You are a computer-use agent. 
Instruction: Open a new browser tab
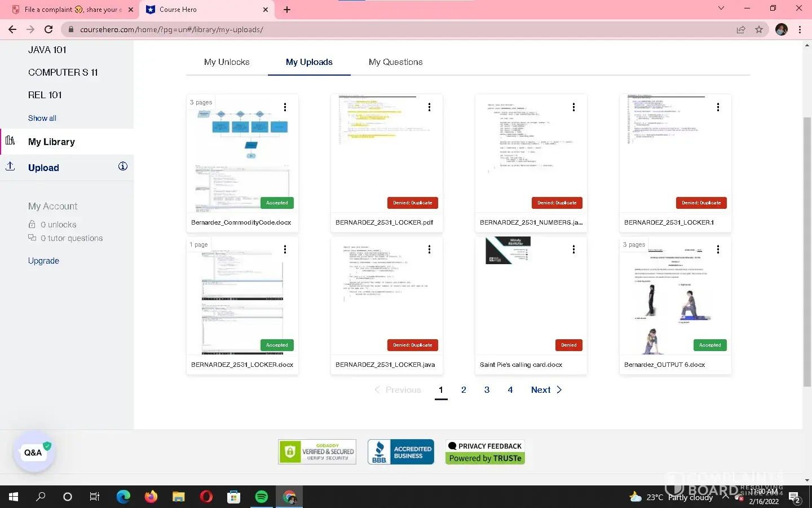pos(287,10)
